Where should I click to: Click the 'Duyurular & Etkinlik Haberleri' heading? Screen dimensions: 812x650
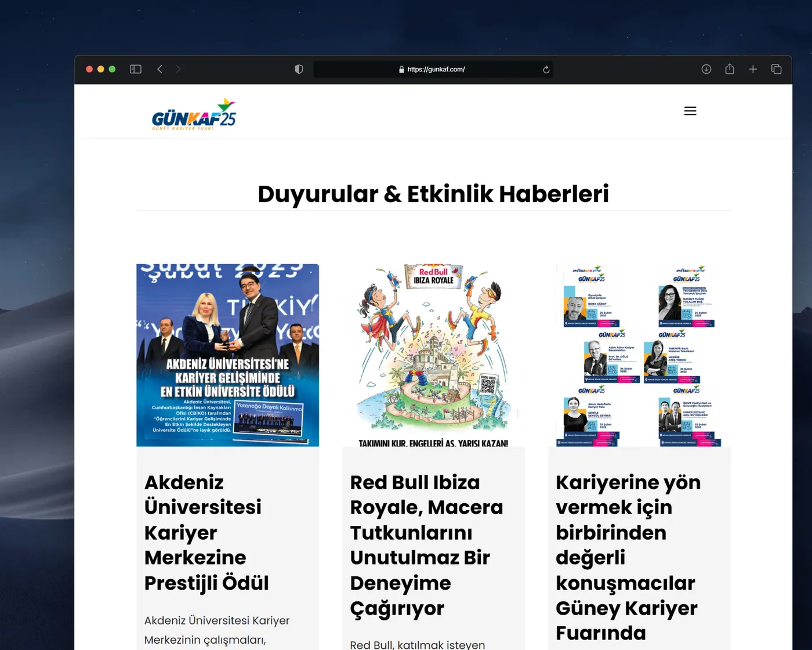tap(433, 193)
